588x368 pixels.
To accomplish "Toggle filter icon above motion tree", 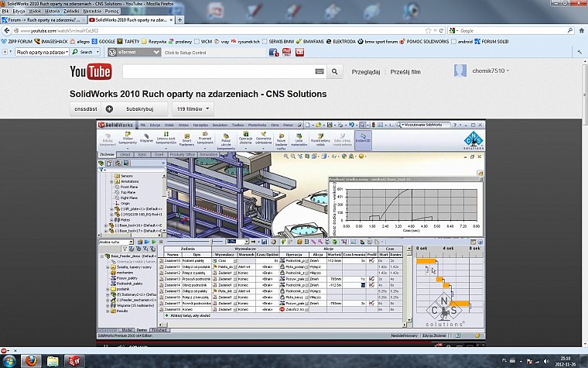I will pyautogui.click(x=125, y=249).
